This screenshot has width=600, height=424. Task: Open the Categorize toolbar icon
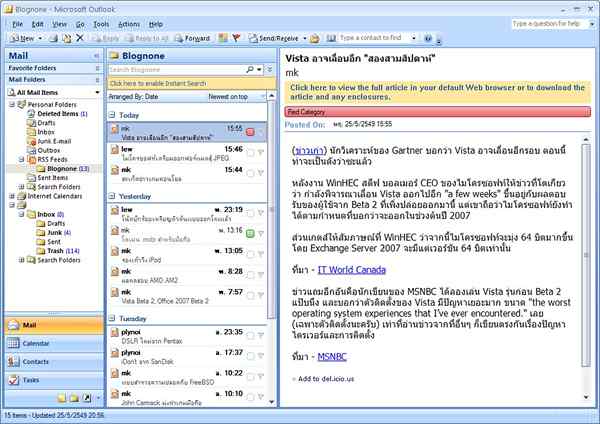click(x=223, y=38)
